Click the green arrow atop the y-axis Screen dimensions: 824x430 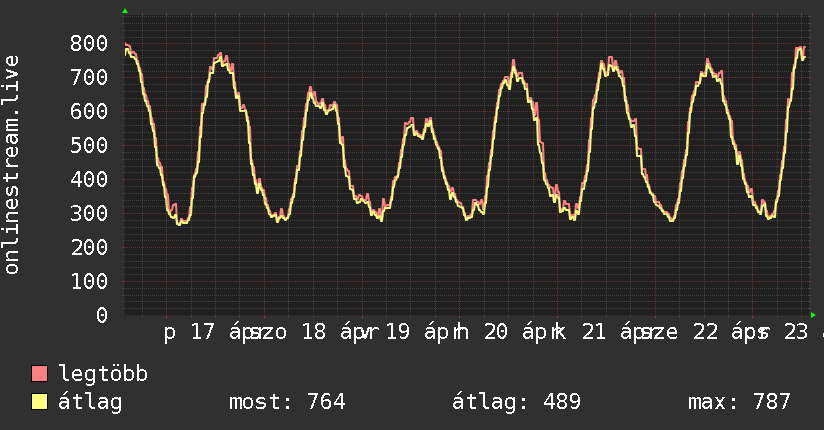(x=125, y=11)
